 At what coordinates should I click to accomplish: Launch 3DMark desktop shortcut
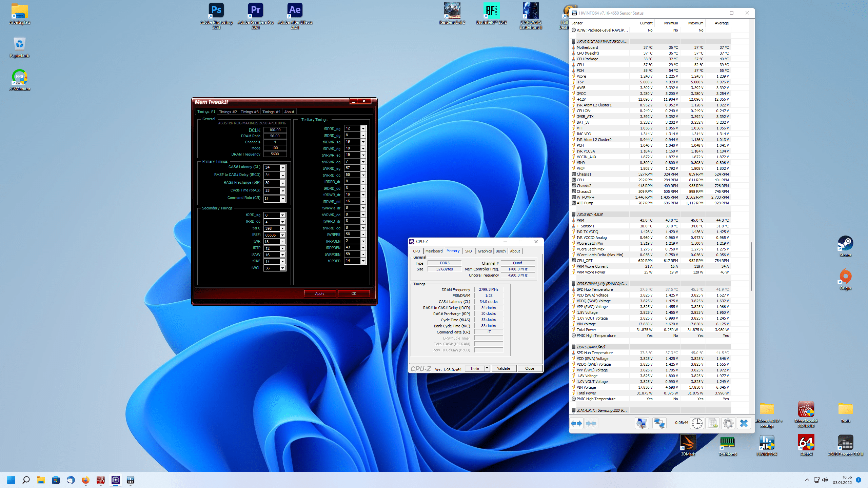(688, 445)
